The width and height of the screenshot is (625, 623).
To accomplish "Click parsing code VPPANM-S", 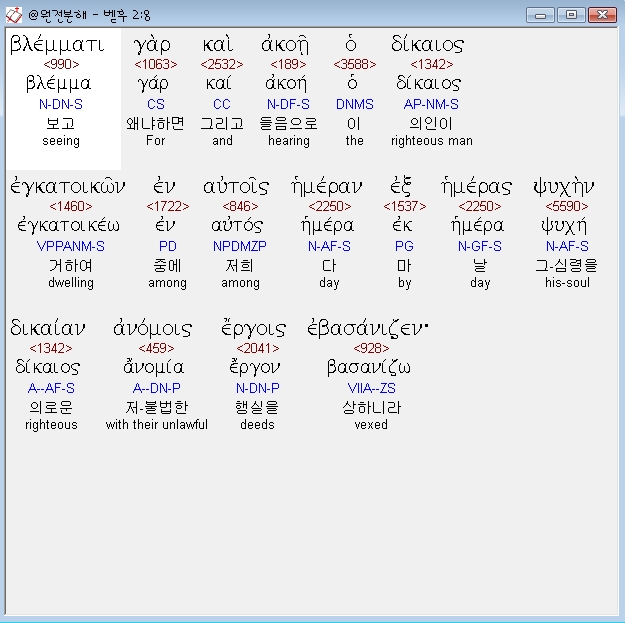I will (x=71, y=246).
